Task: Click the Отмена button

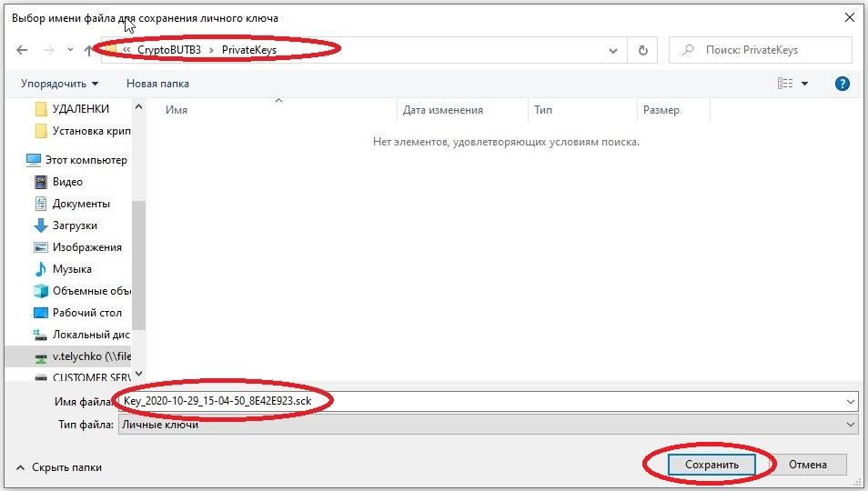Action: click(x=807, y=464)
